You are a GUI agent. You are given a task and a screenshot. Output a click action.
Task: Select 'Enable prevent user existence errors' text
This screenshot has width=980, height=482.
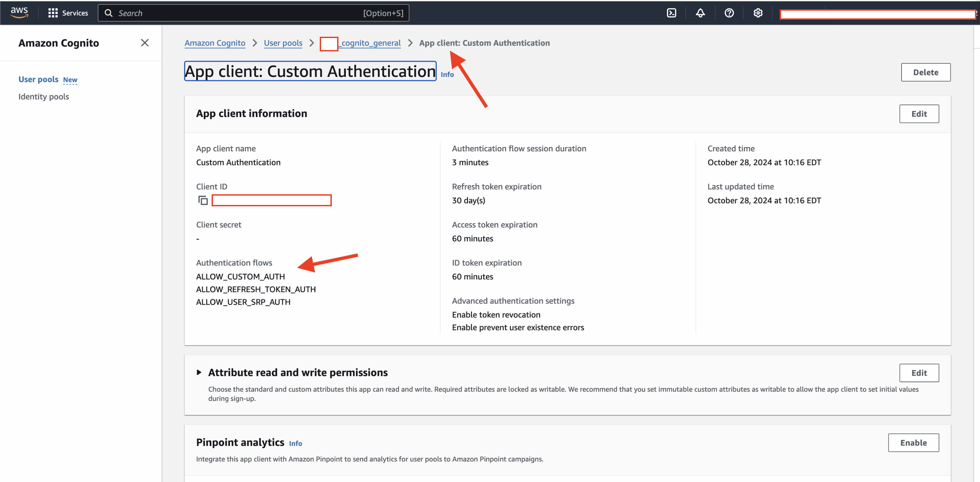[x=518, y=327]
